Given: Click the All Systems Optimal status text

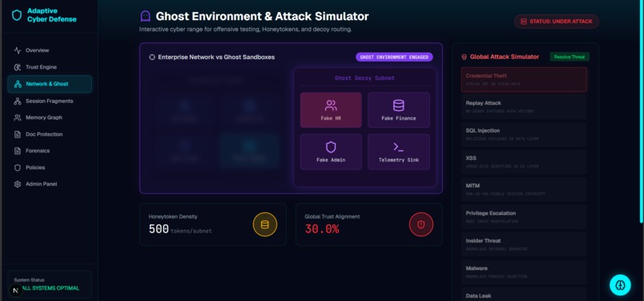Looking at the screenshot, I should [x=50, y=288].
